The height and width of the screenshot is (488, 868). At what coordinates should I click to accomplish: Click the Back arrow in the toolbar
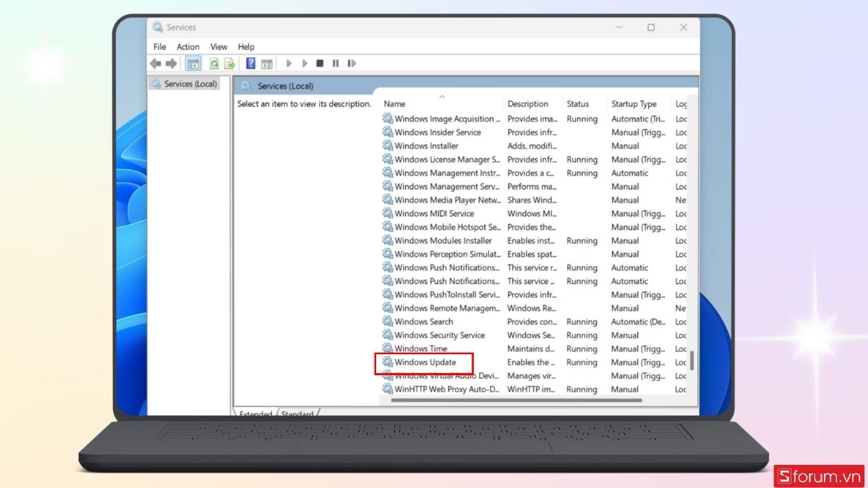[156, 64]
